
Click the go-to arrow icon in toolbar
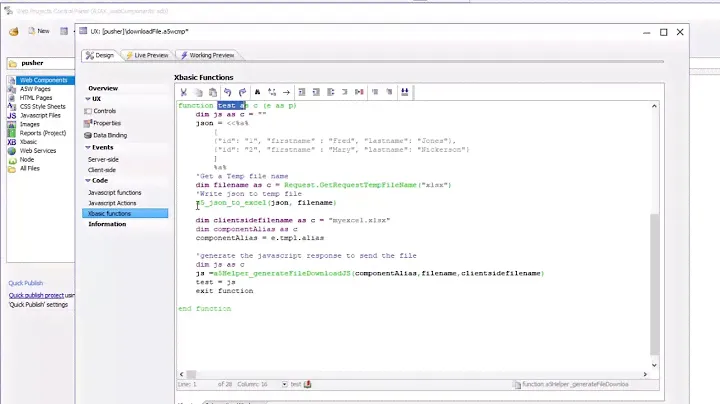click(286, 91)
